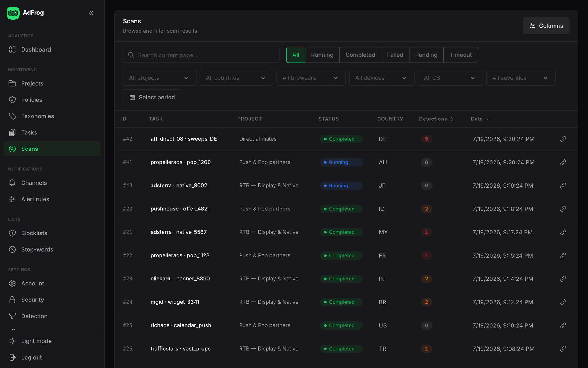588x368 pixels.
Task: Copy link icon for scan #25
Action: click(x=563, y=325)
